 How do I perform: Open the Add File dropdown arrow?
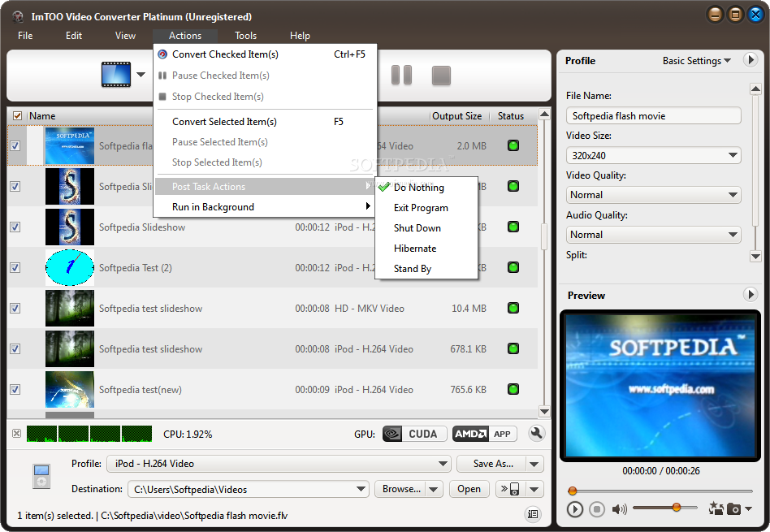tap(141, 75)
